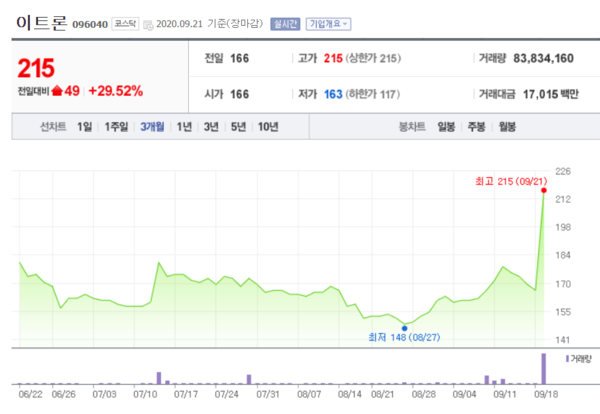600x414 pixels.
Task: Click the 거래대금 value 17,015 백만
Action: (551, 94)
